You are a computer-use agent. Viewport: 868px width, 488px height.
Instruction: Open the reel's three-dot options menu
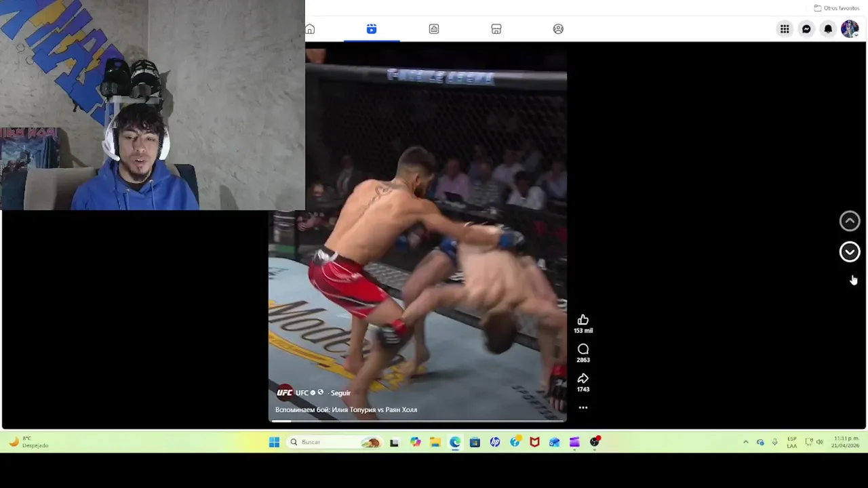pos(583,408)
